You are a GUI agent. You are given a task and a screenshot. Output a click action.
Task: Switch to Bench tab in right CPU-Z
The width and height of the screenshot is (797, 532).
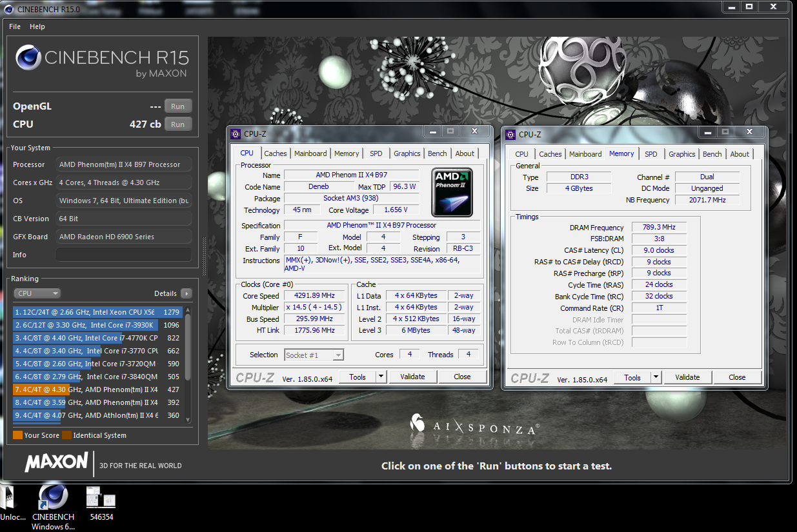tap(712, 154)
